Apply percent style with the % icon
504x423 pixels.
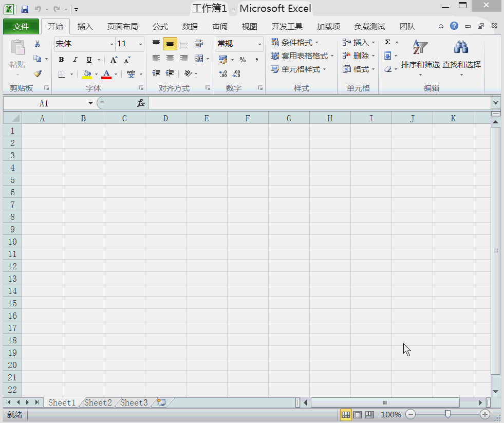point(242,60)
